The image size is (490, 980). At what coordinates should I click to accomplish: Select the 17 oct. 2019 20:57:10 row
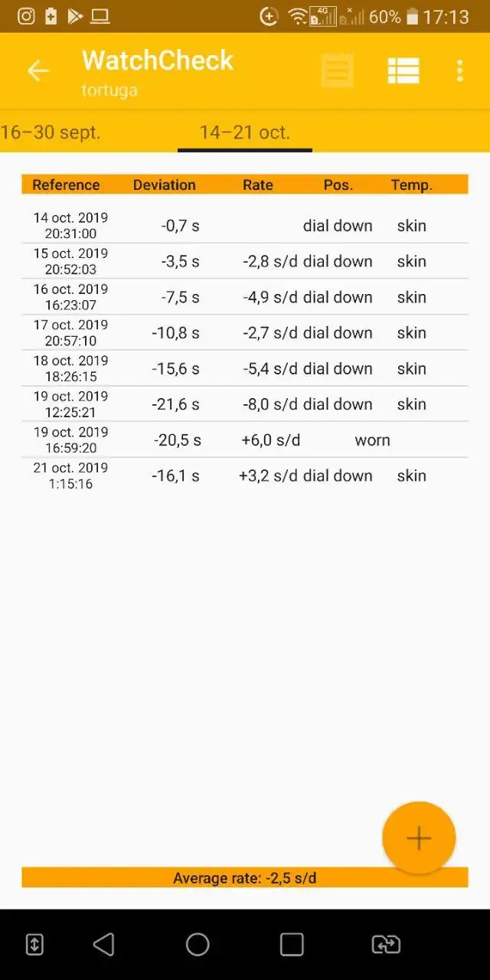[245, 332]
